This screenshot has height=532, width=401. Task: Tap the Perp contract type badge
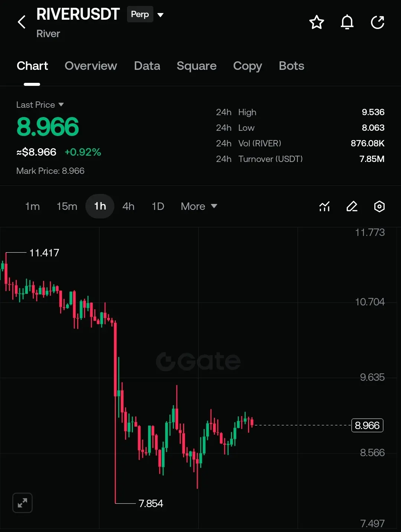coord(140,14)
